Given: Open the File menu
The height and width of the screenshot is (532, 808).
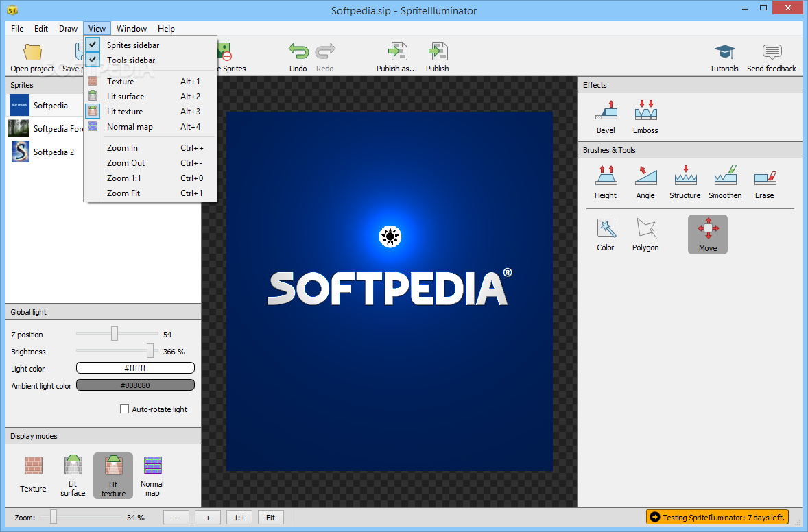Looking at the screenshot, I should coord(17,28).
